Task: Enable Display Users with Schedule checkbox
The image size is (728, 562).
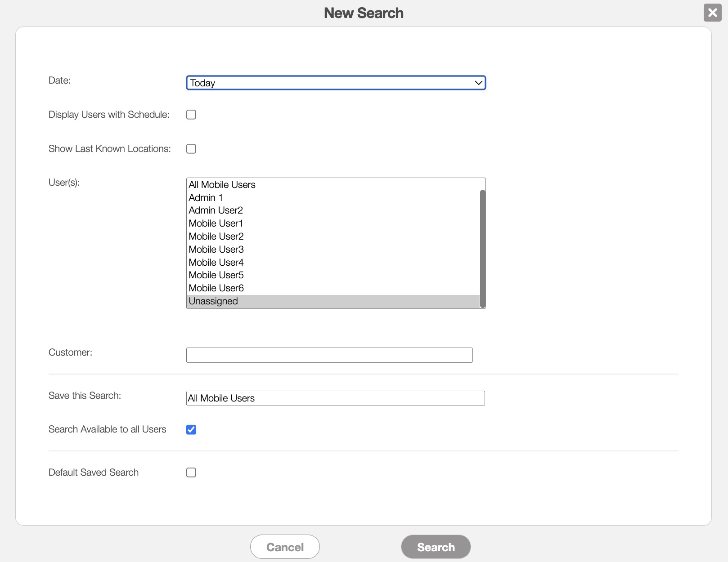Action: [x=191, y=115]
